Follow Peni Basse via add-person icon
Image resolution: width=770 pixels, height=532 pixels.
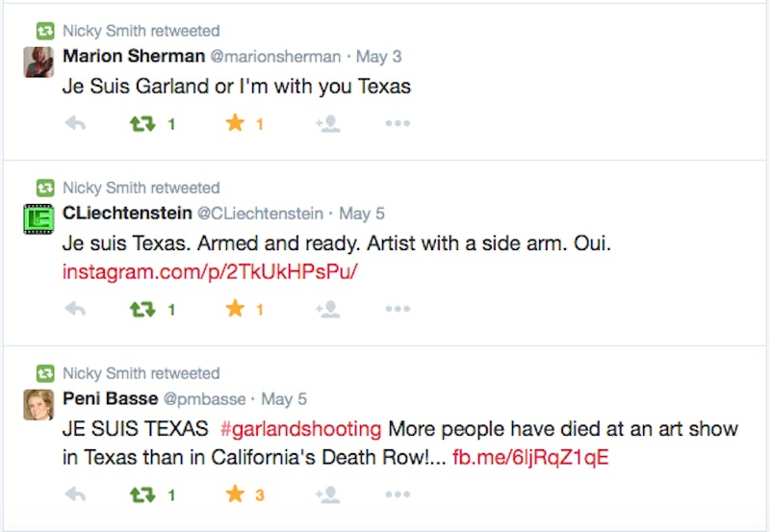(327, 495)
